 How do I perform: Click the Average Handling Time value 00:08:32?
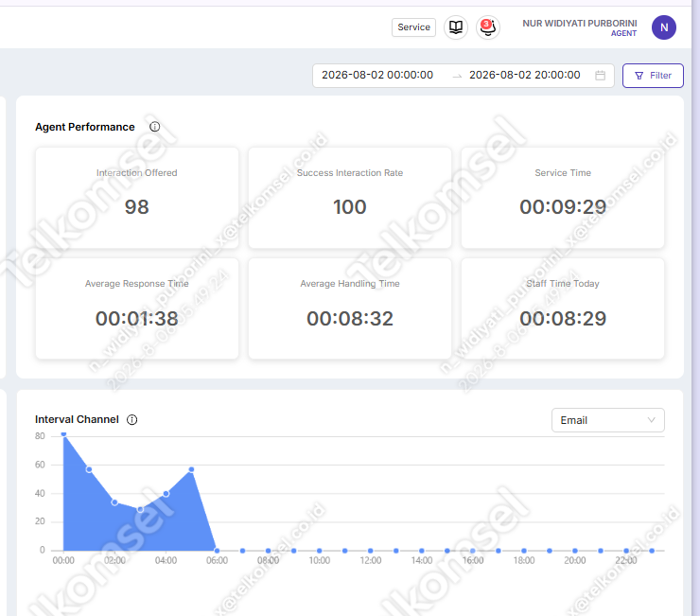tap(350, 319)
